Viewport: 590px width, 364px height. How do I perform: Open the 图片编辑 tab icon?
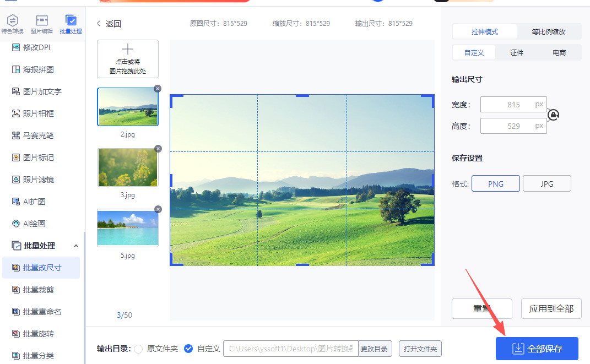[x=41, y=20]
